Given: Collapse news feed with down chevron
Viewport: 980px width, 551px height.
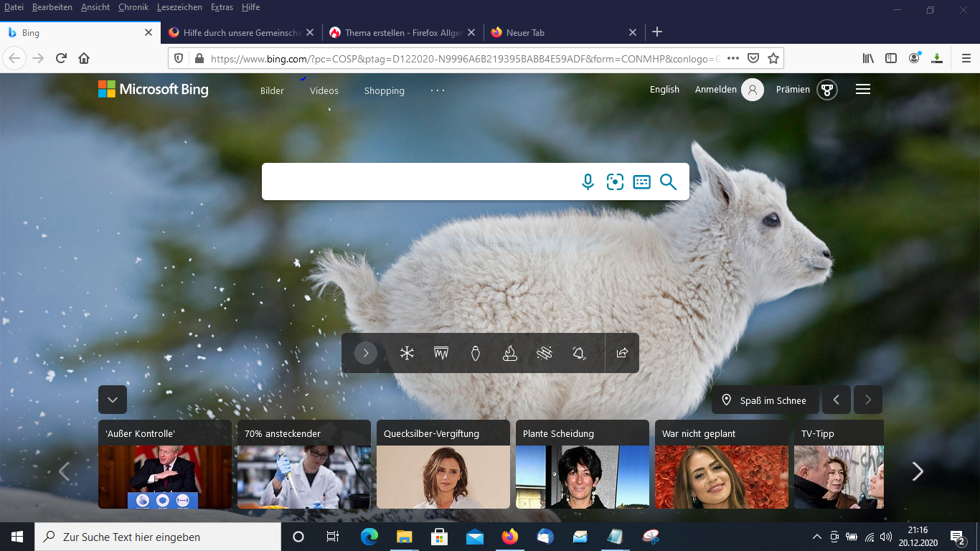Looking at the screenshot, I should [x=113, y=400].
